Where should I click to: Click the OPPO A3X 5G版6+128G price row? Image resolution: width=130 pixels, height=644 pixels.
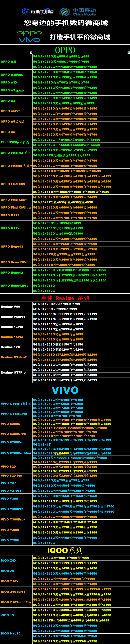point(81,82)
